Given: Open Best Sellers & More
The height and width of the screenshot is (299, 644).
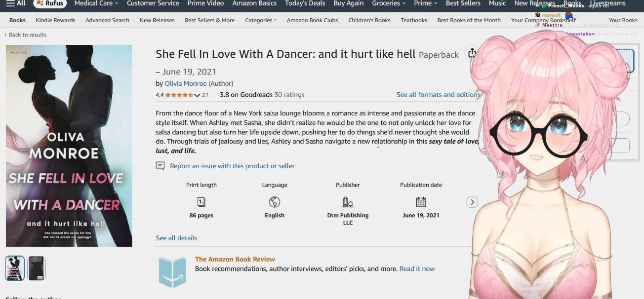Looking at the screenshot, I should 210,20.
